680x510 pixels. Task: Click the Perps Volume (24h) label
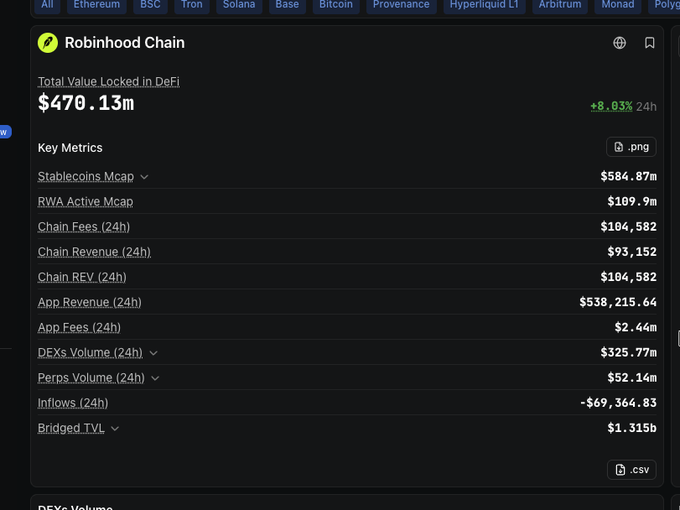pos(91,378)
